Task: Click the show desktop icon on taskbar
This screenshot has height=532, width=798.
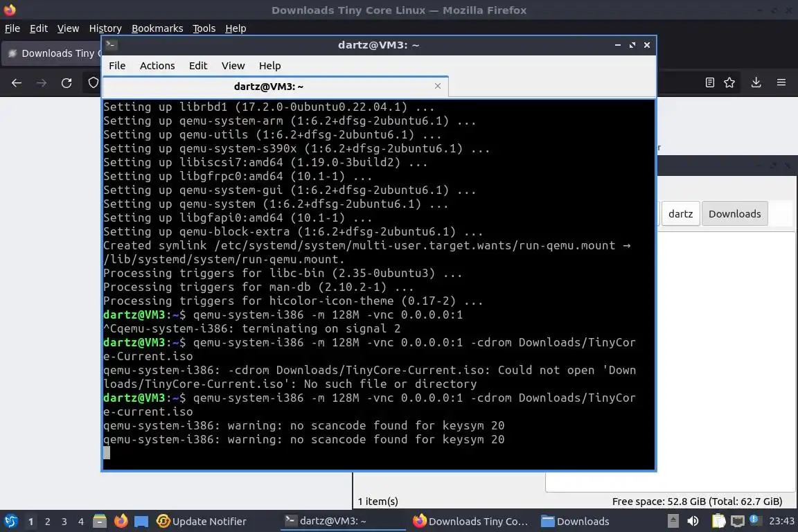Action: pos(141,522)
